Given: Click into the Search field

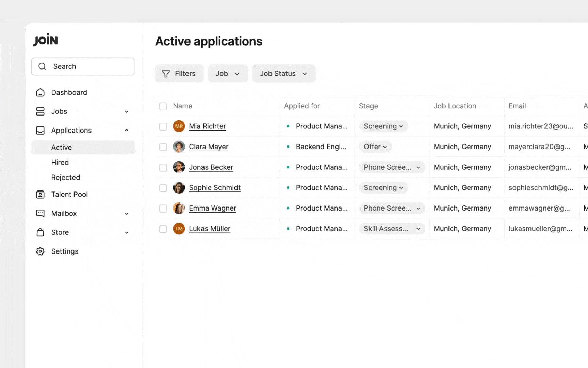Looking at the screenshot, I should click(83, 66).
